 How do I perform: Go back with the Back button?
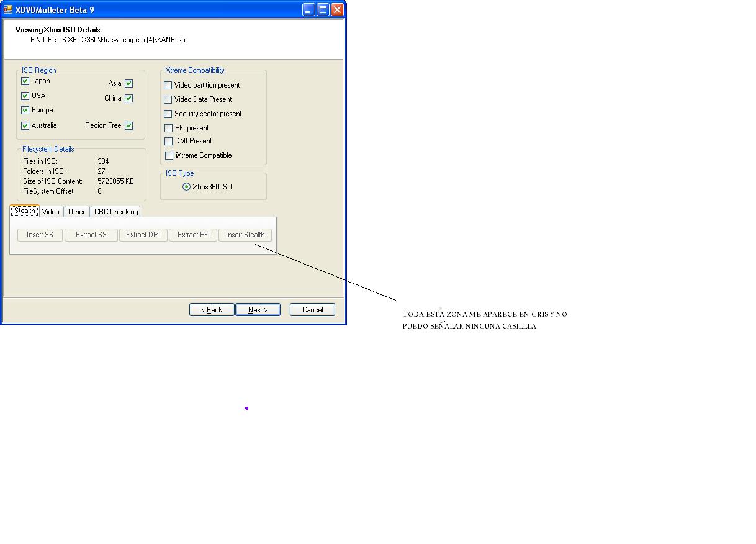click(x=212, y=310)
